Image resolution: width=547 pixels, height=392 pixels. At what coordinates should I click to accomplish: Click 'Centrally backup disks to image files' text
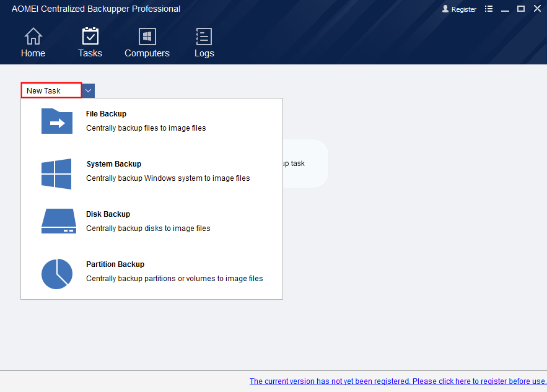(x=148, y=229)
